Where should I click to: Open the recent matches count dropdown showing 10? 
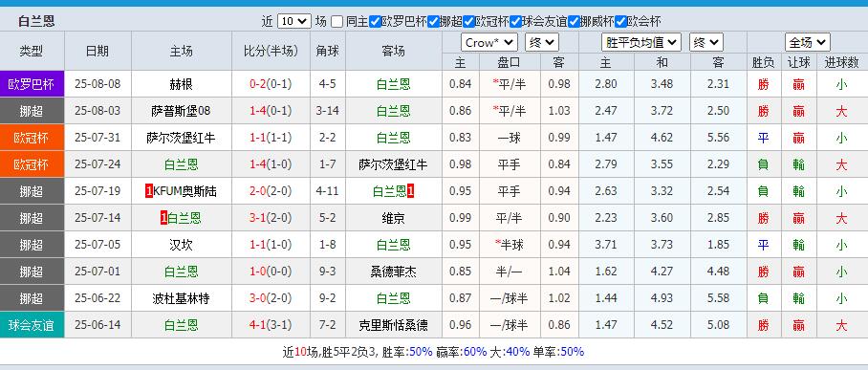[293, 22]
